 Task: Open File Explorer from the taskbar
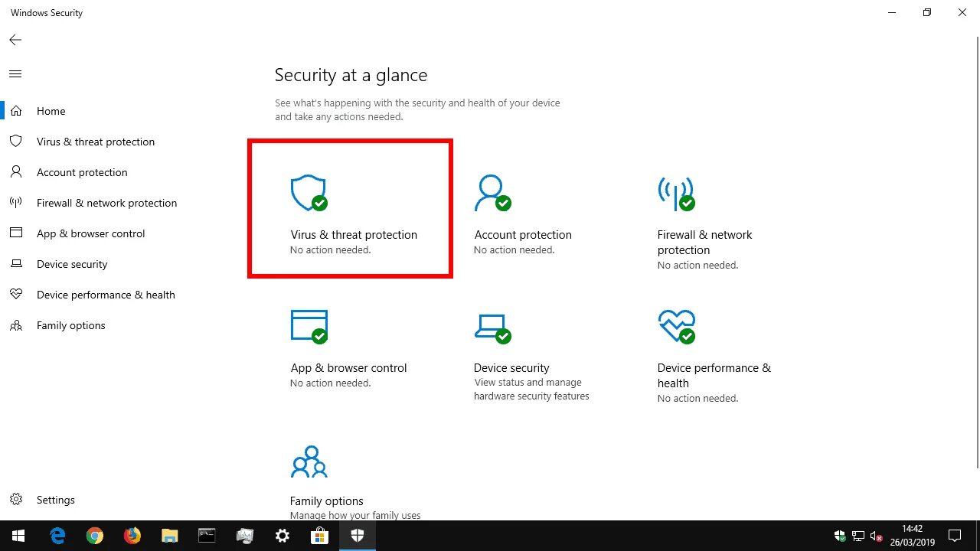(170, 536)
